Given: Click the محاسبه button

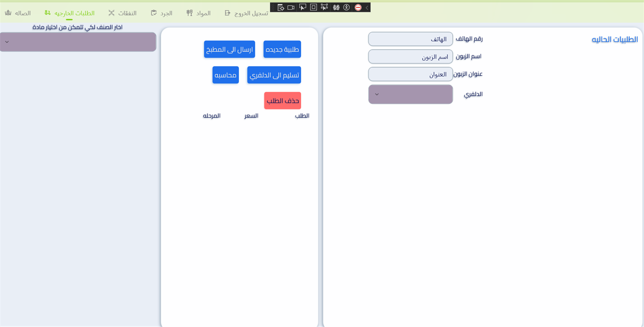Looking at the screenshot, I should point(226,75).
